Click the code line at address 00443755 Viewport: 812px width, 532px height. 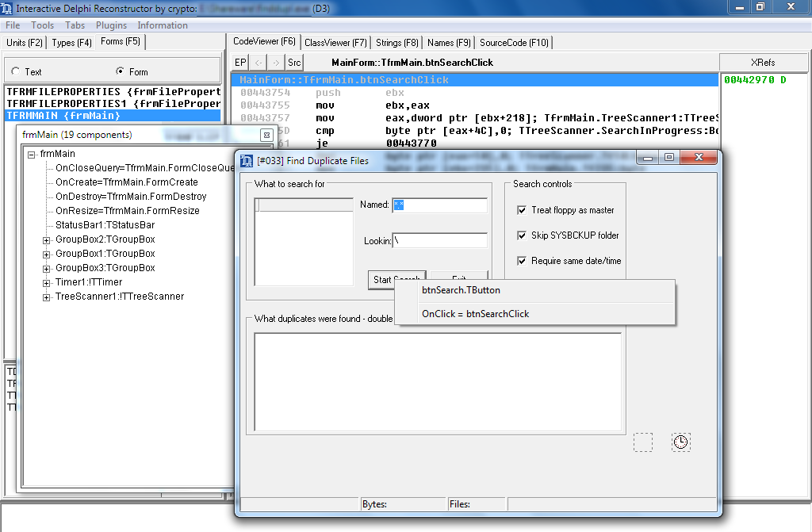pyautogui.click(x=475, y=105)
